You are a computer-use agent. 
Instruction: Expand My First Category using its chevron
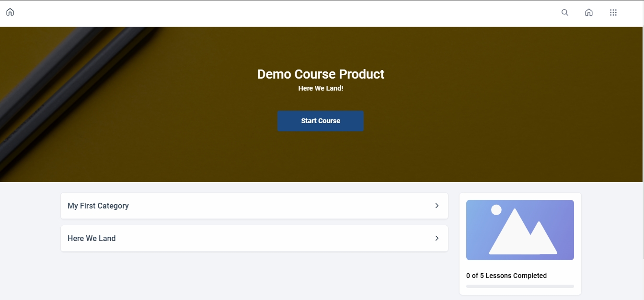point(437,206)
